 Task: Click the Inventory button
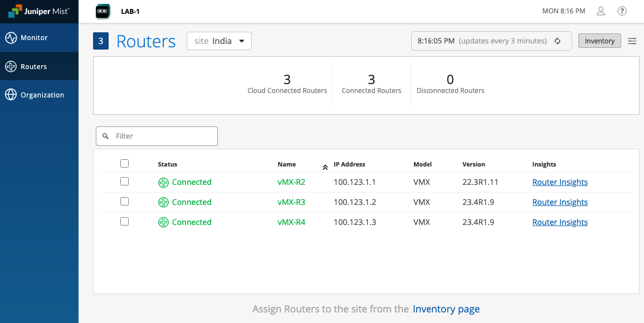[599, 41]
